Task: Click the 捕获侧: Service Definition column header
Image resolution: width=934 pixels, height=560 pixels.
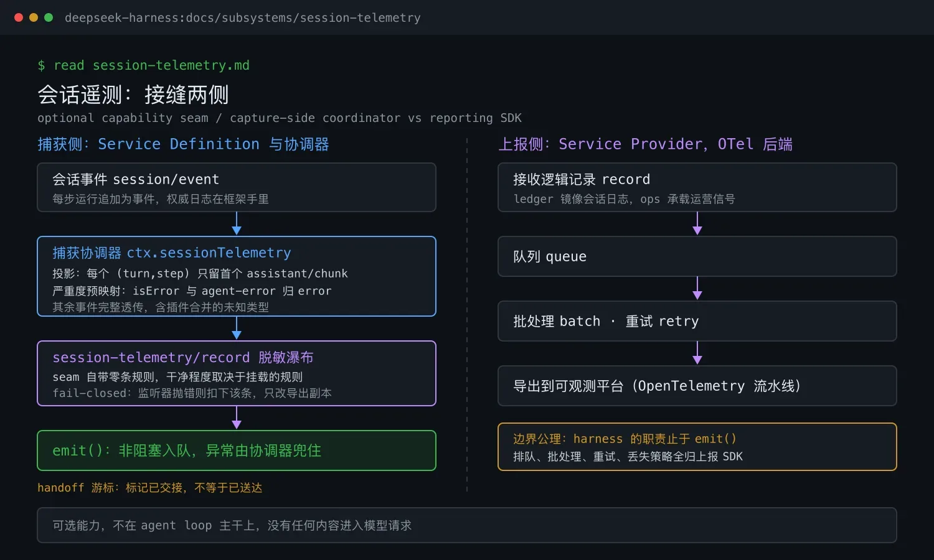Action: click(183, 144)
